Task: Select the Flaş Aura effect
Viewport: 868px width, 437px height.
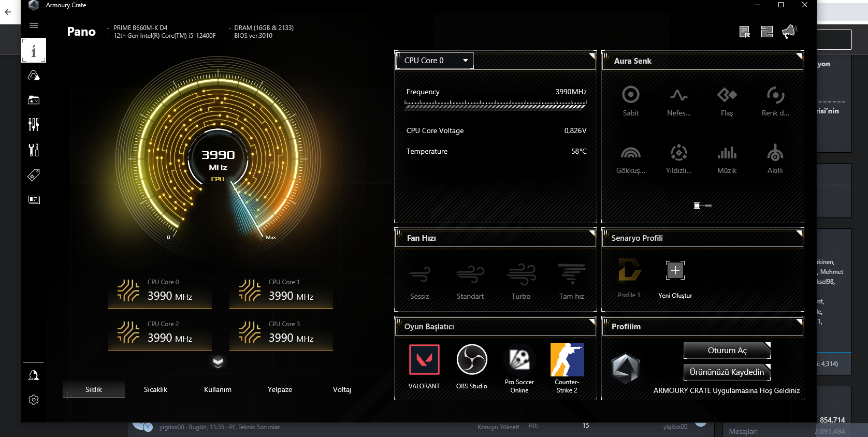Action: click(727, 101)
